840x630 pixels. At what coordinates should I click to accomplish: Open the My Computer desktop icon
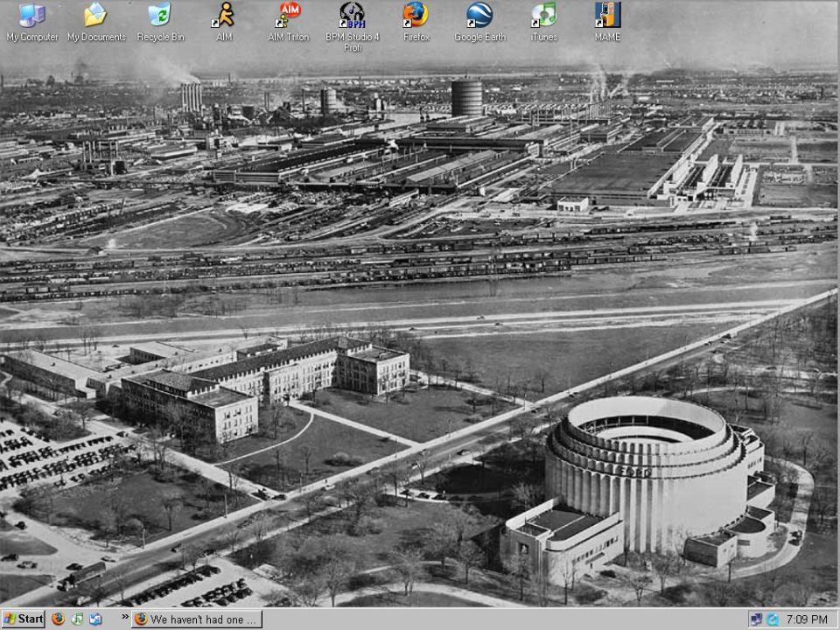pos(31,22)
